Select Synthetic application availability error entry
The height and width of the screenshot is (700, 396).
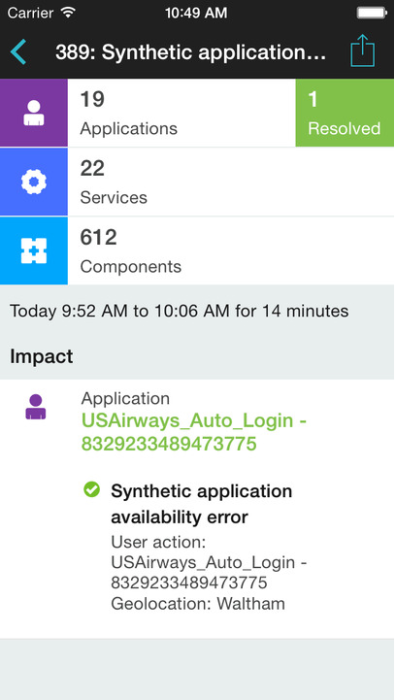[x=201, y=504]
